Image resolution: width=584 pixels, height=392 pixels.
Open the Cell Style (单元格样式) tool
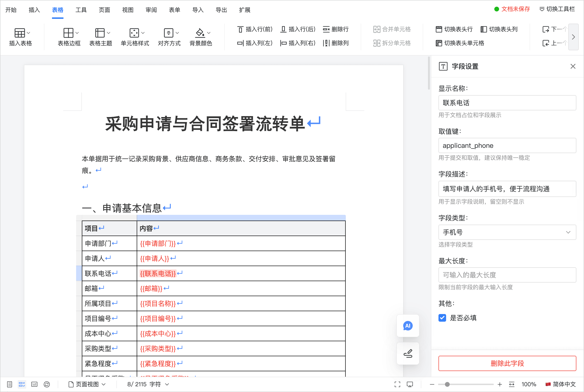[135, 37]
